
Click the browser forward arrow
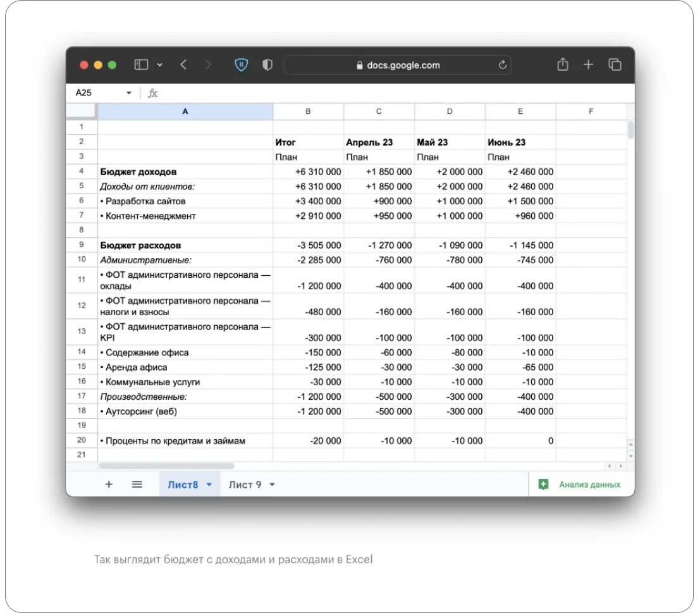208,65
